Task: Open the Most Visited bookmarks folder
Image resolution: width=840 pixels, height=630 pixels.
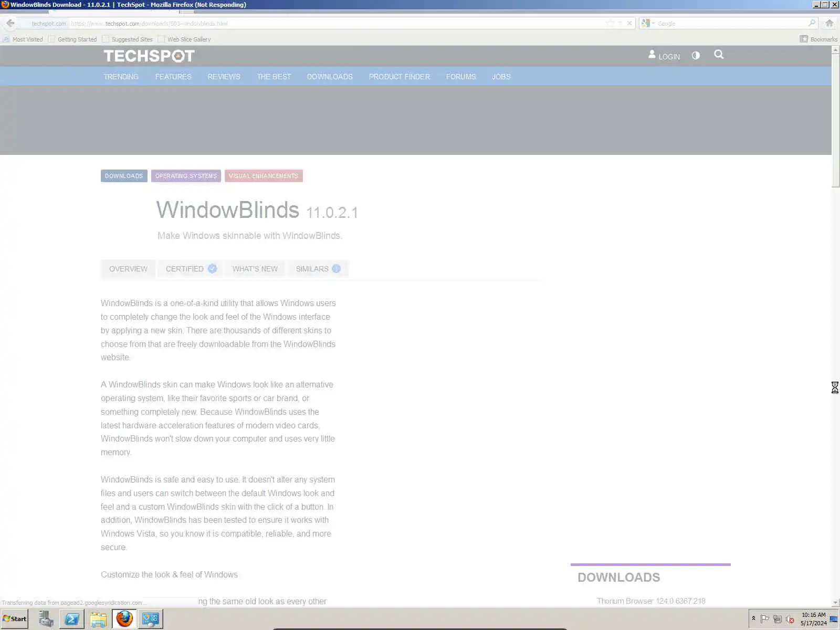Action: 23,39
